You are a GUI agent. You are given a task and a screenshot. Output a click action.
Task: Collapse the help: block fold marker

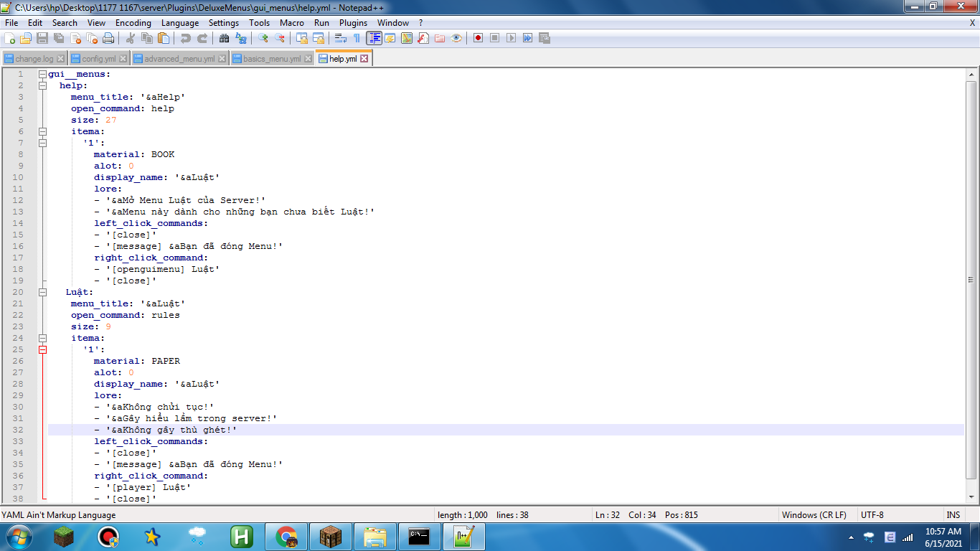tap(42, 85)
